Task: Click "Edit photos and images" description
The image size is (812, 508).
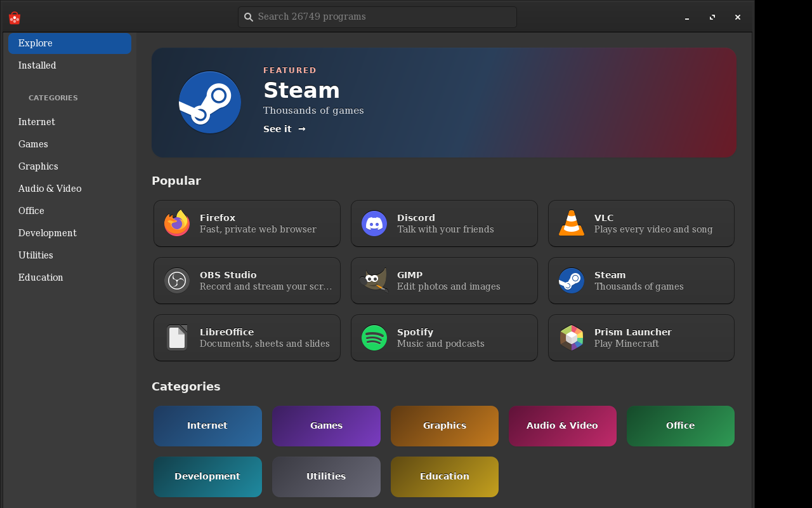Action: (449, 286)
